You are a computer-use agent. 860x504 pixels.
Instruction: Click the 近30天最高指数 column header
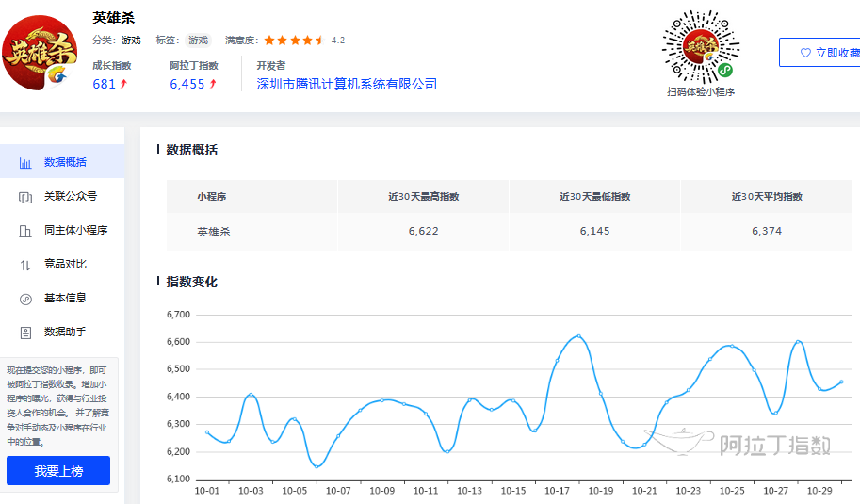click(x=424, y=196)
